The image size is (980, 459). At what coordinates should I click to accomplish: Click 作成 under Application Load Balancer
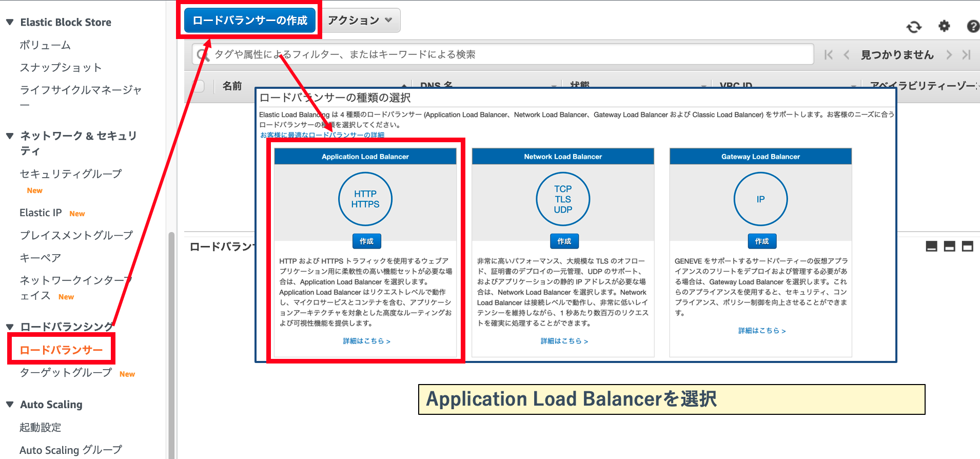point(366,241)
